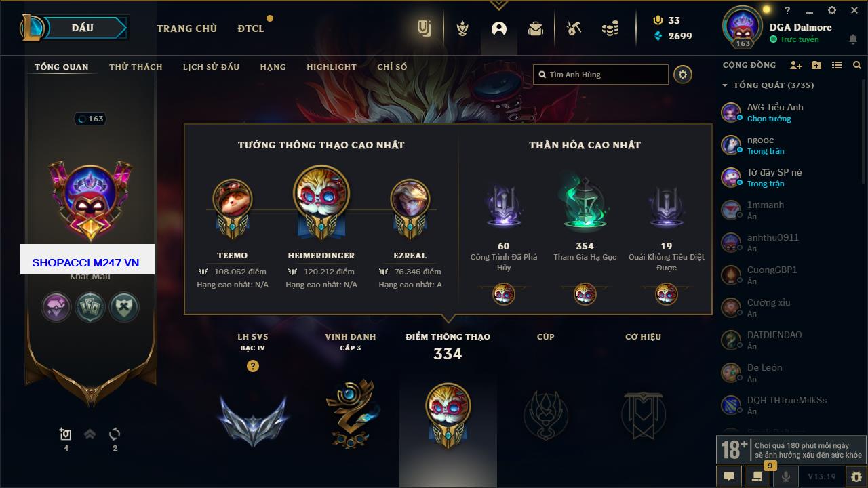Switch to the LỊCH SỬ ĐẤU tab
This screenshot has width=868, height=488.
point(211,67)
